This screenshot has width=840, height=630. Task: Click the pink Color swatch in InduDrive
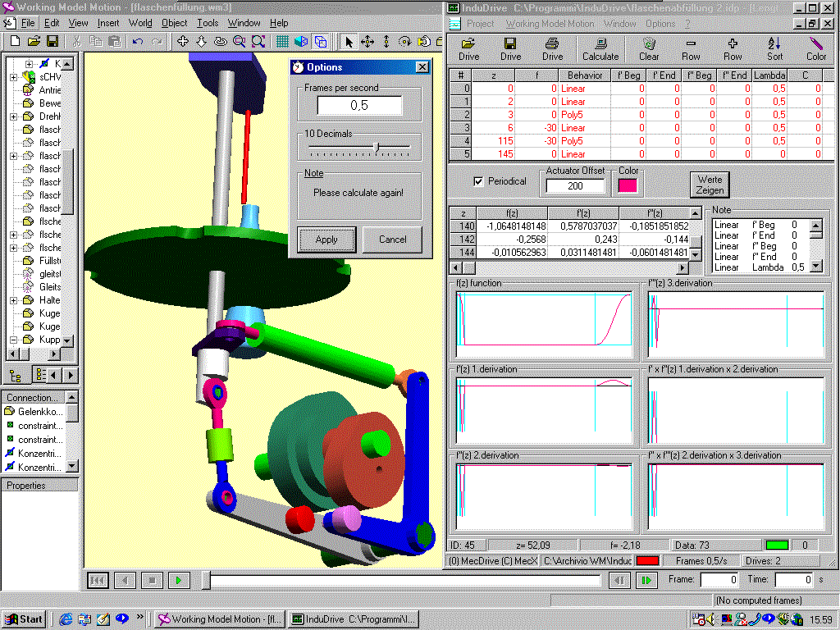point(628,185)
